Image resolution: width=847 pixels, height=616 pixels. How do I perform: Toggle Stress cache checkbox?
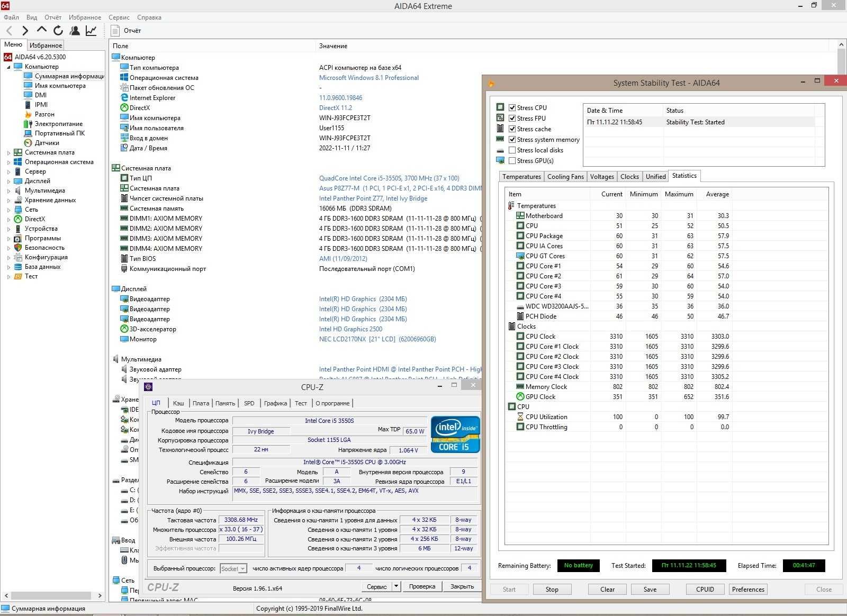pos(512,129)
